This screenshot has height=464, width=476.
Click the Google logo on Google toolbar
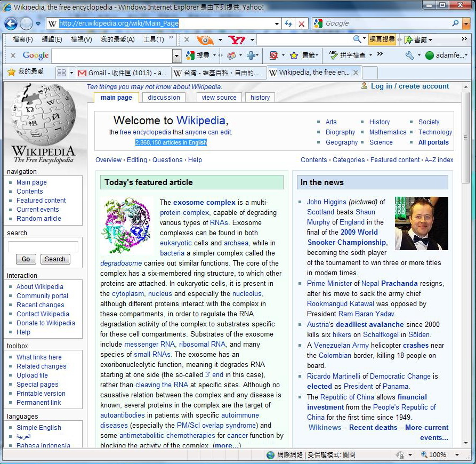pyautogui.click(x=36, y=55)
